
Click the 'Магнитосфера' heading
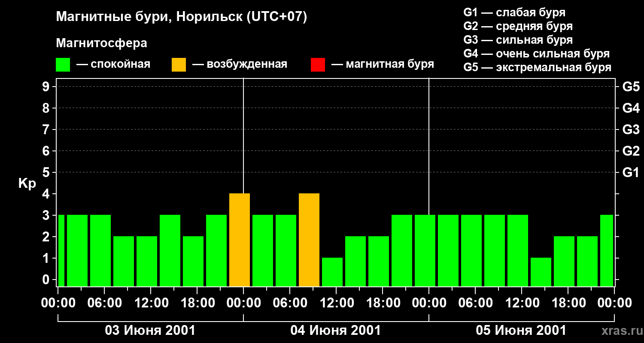pos(102,43)
